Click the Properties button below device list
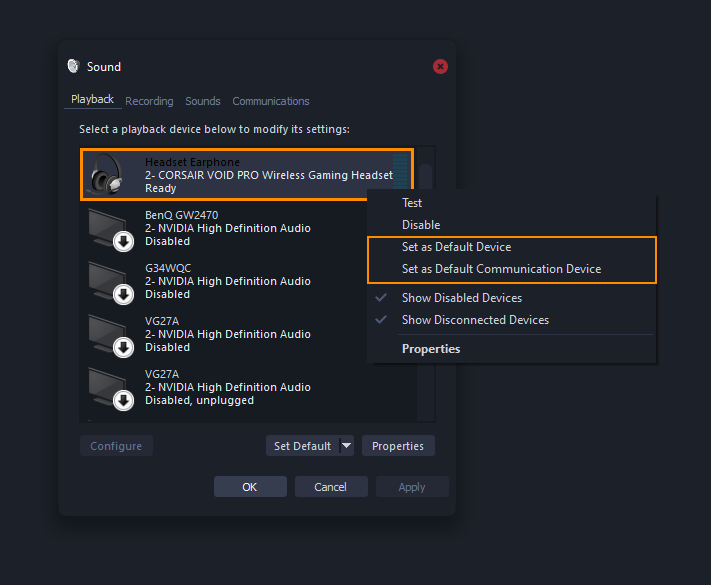The width and height of the screenshot is (711, 585). (x=398, y=446)
